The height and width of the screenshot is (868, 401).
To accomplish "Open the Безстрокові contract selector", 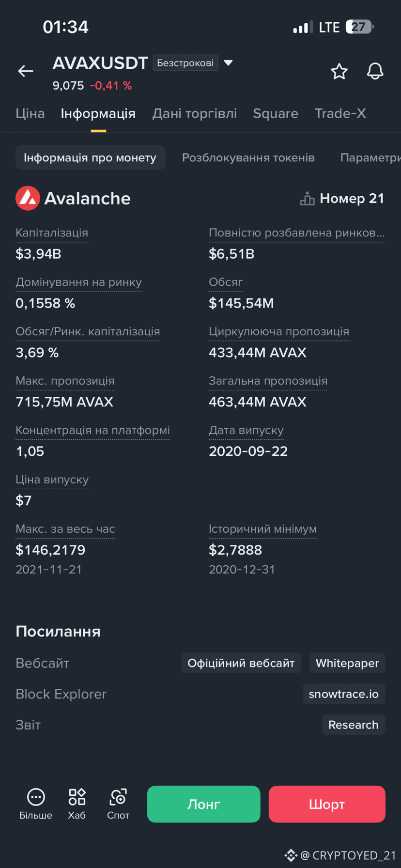I will point(185,63).
